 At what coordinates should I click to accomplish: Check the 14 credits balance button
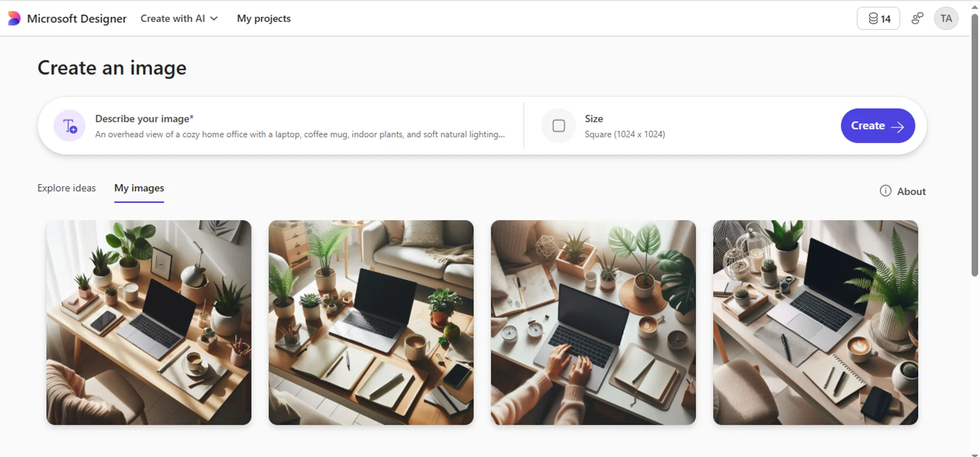878,18
